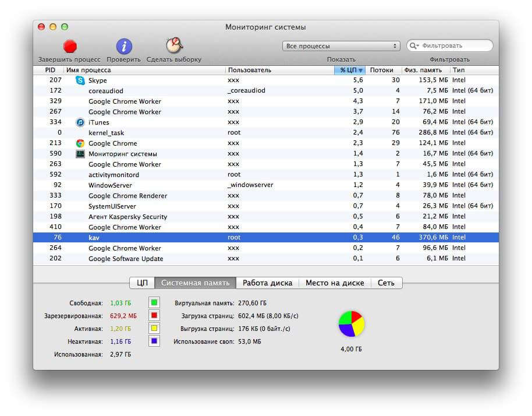Select the selected kav process row
The height and width of the screenshot is (416, 532).
[266, 237]
